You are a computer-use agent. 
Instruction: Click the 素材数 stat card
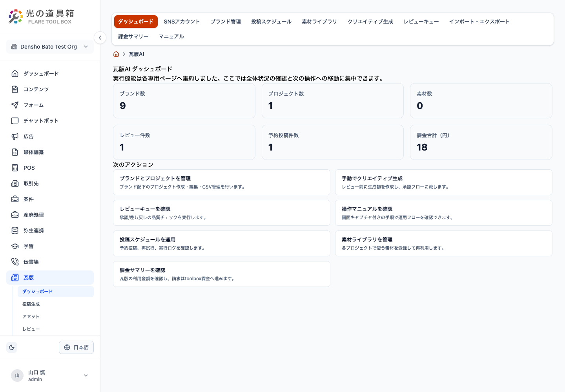[x=481, y=101]
